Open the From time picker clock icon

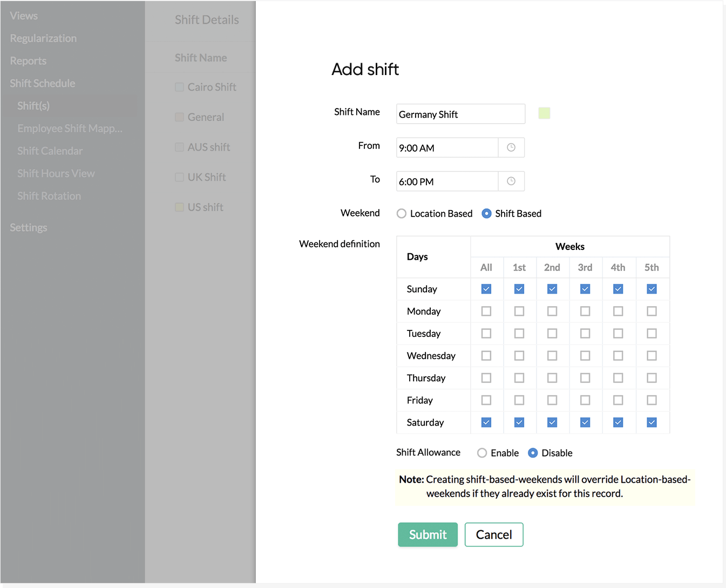coord(511,147)
